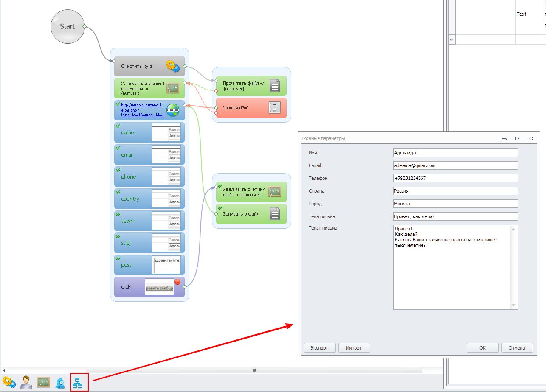This screenshot has width=546, height=392.
Task: Open the actions gear icon in bottom toolbar
Action: coord(9,382)
